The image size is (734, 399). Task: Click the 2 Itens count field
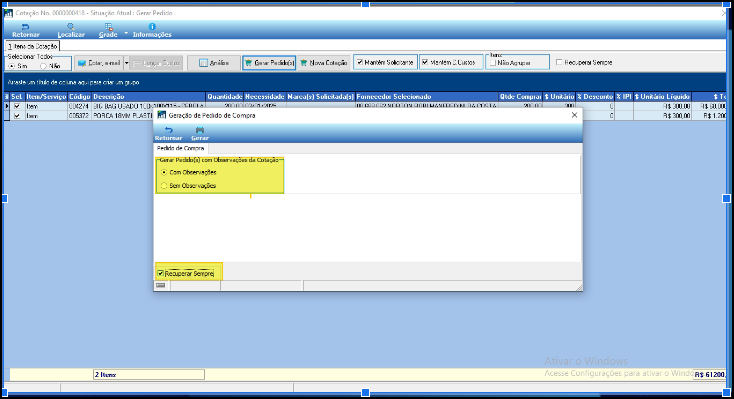click(x=149, y=375)
